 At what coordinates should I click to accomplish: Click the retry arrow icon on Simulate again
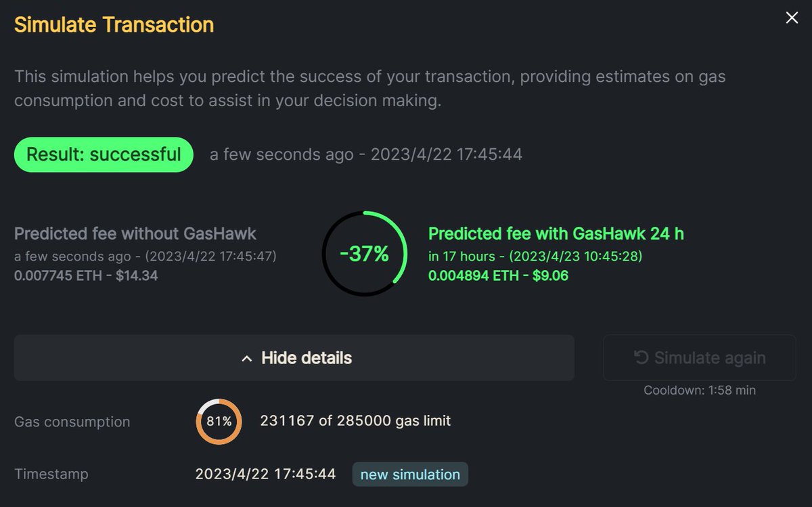coord(641,358)
